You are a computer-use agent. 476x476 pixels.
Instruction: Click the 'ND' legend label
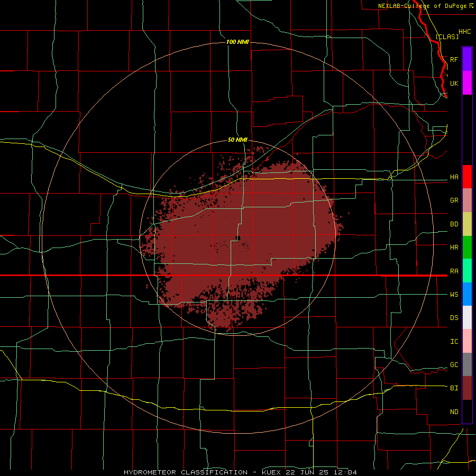pyautogui.click(x=454, y=412)
